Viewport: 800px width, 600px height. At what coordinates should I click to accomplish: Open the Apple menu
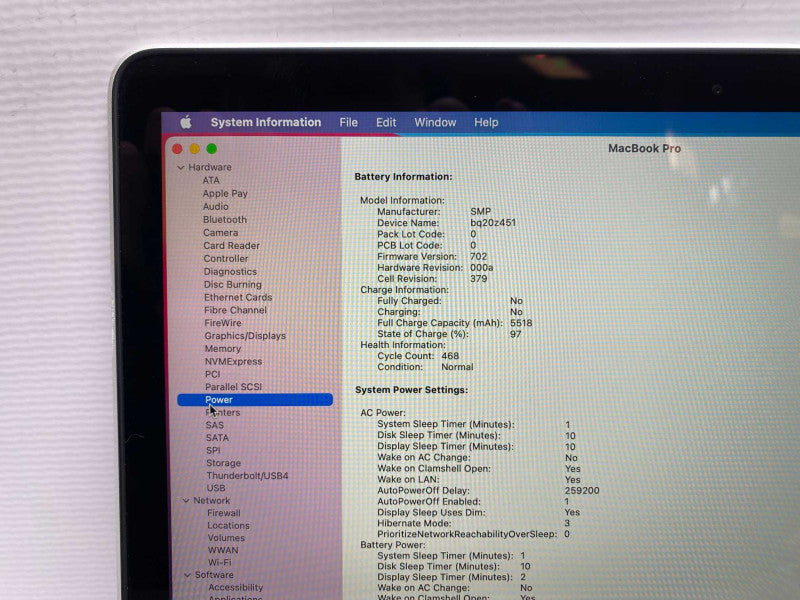coord(186,122)
